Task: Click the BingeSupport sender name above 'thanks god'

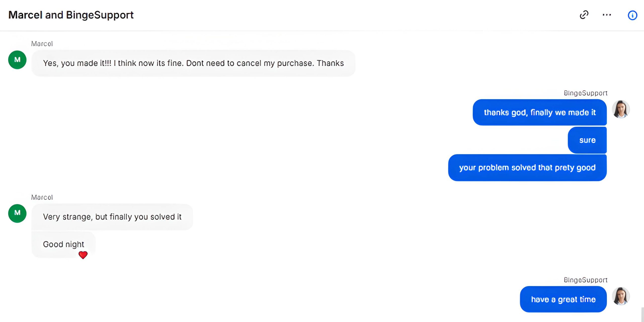Action: pyautogui.click(x=585, y=93)
